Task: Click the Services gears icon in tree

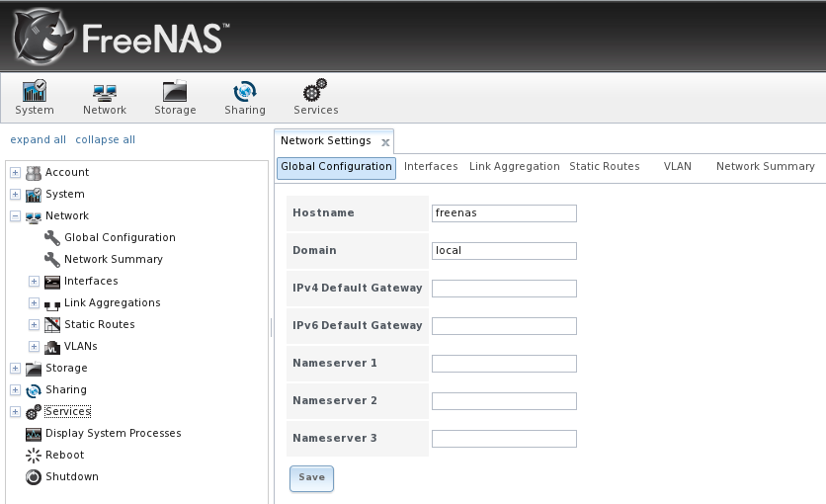Action: coord(34,412)
